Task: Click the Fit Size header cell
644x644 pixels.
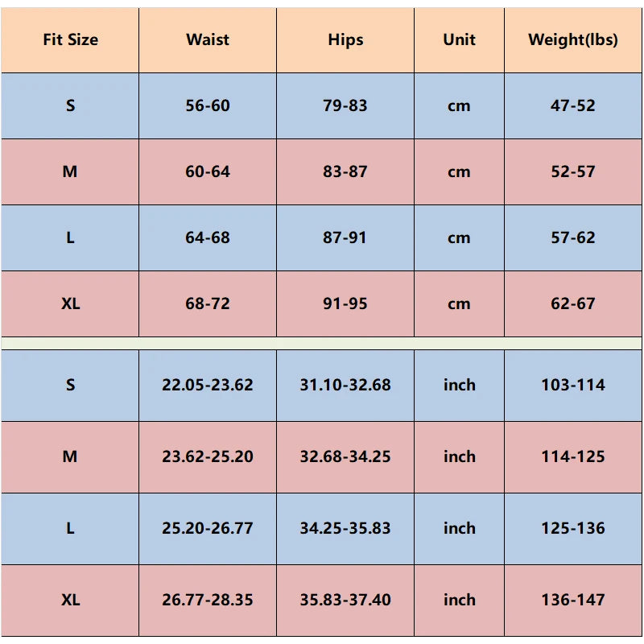Action: click(x=70, y=39)
